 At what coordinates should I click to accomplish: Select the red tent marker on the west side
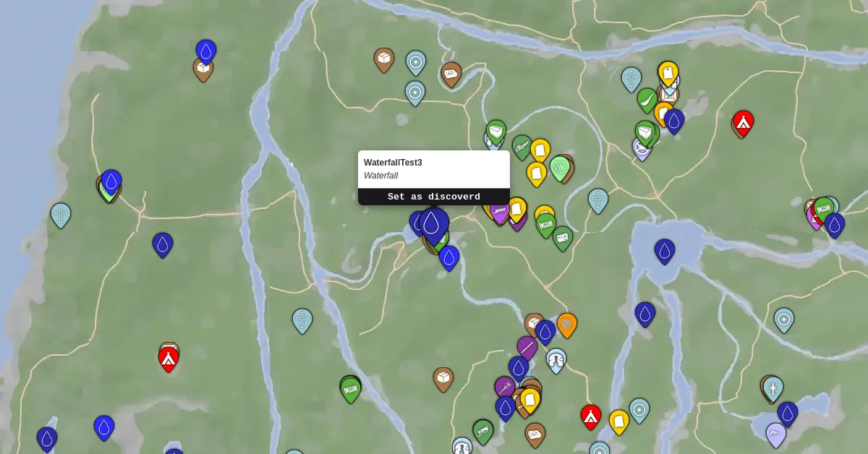point(169,358)
